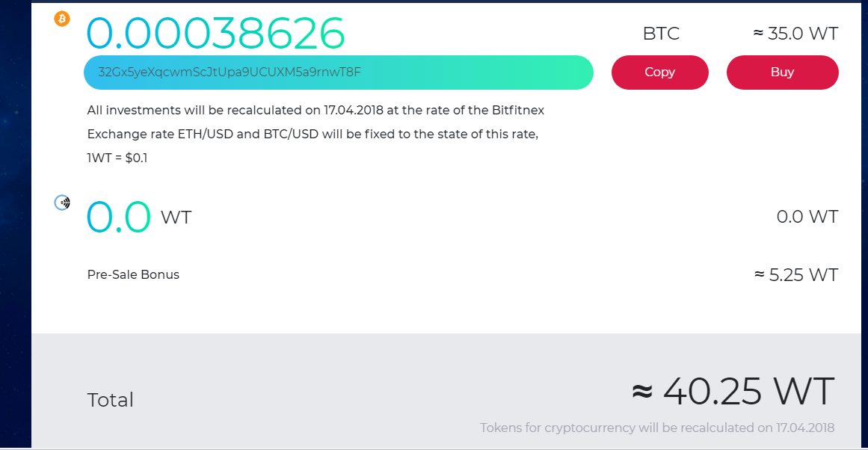Image resolution: width=868 pixels, height=450 pixels.
Task: Click the WT unit label beside 0.0
Action: 176,218
